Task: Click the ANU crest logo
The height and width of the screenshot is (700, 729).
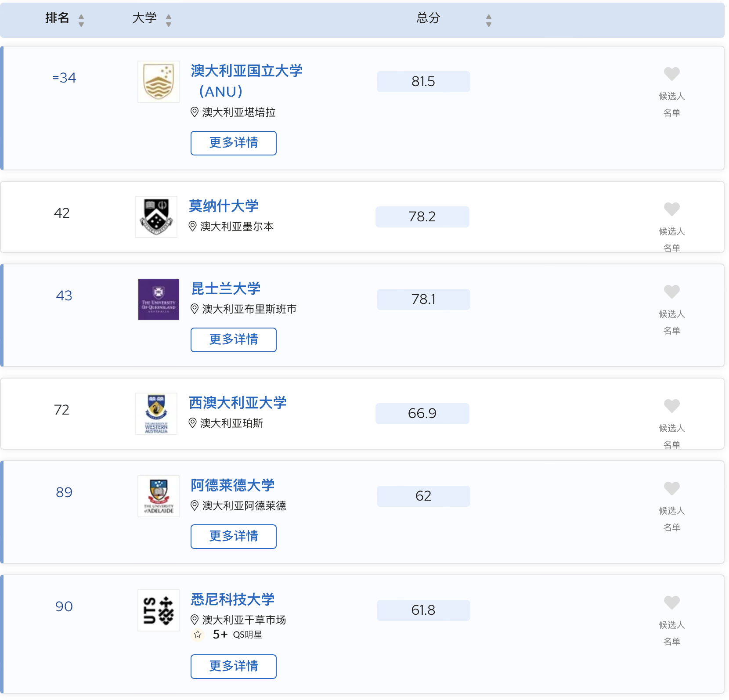Action: (158, 82)
